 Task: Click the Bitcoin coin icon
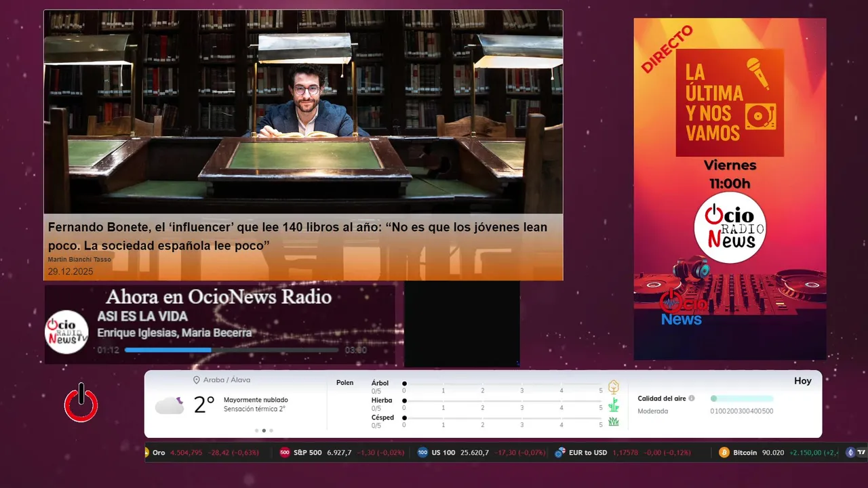coord(724,453)
